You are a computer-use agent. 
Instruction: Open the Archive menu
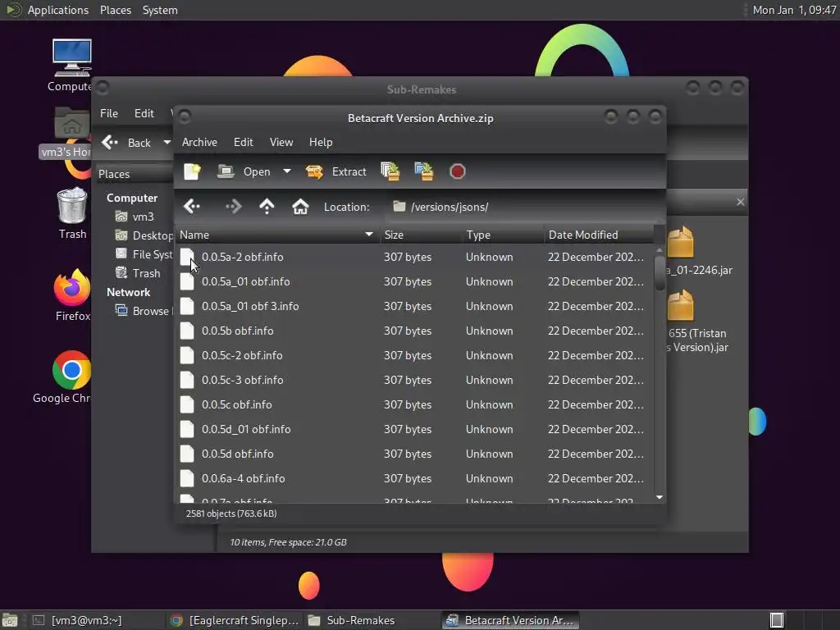(199, 142)
